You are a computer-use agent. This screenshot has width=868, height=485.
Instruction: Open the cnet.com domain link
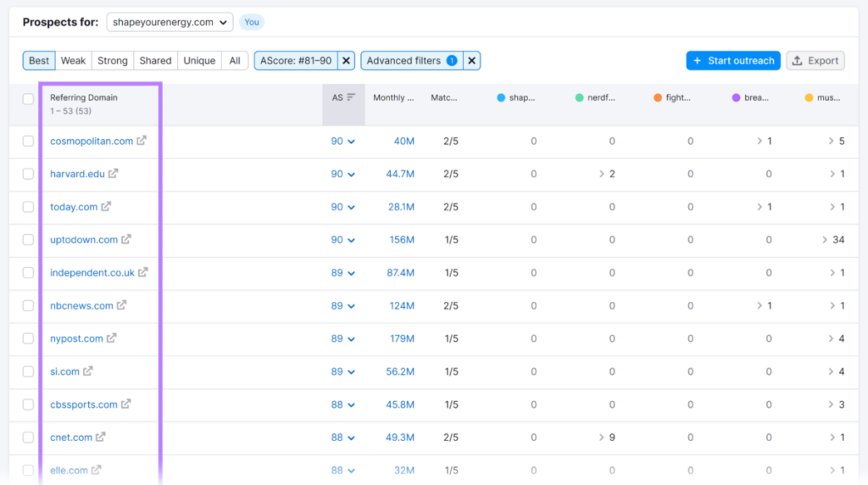click(x=71, y=438)
